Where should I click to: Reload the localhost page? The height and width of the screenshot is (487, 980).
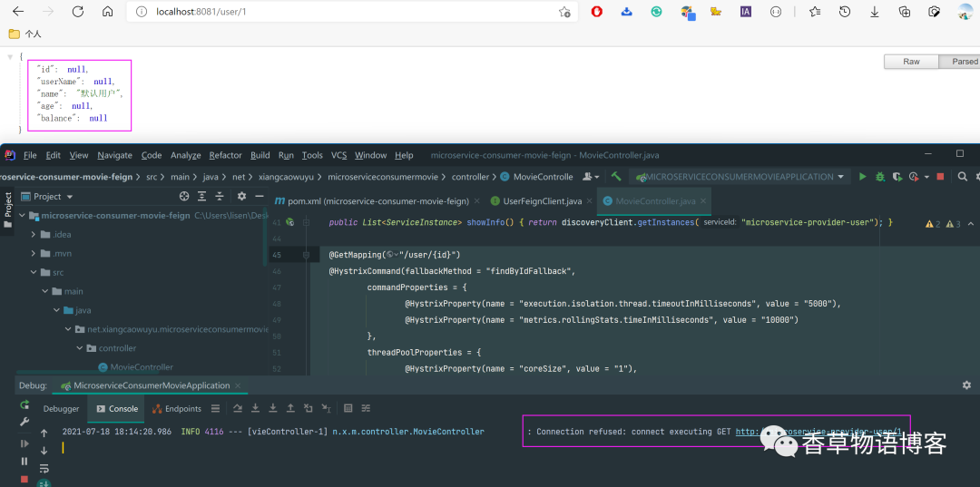point(77,11)
